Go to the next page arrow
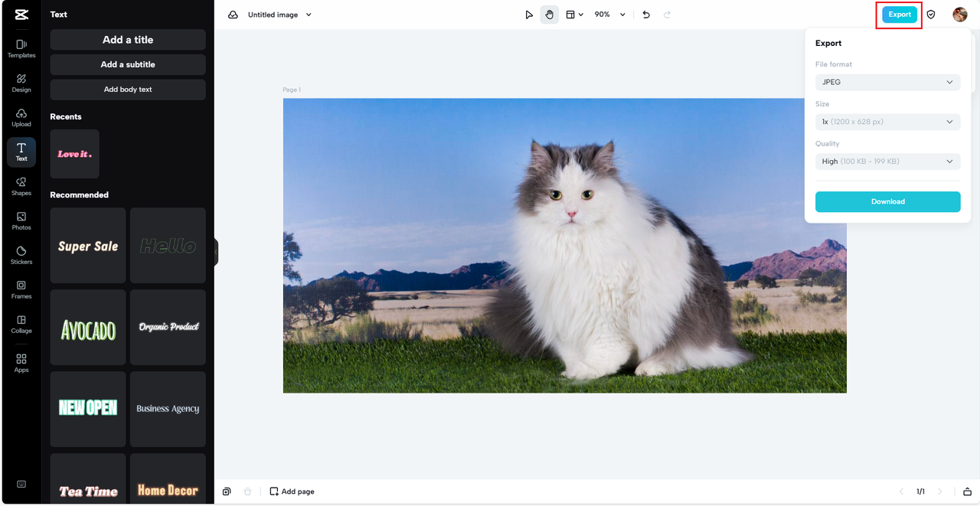The height and width of the screenshot is (506, 980). pyautogui.click(x=940, y=491)
